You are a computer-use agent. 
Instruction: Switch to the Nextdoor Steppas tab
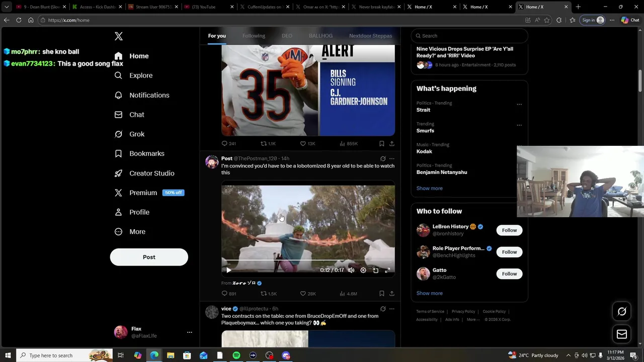(370, 36)
